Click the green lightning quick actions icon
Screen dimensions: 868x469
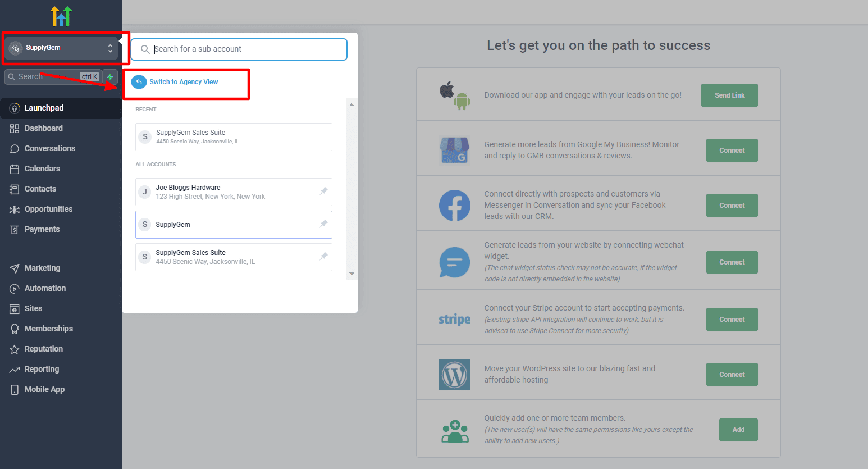pos(110,77)
